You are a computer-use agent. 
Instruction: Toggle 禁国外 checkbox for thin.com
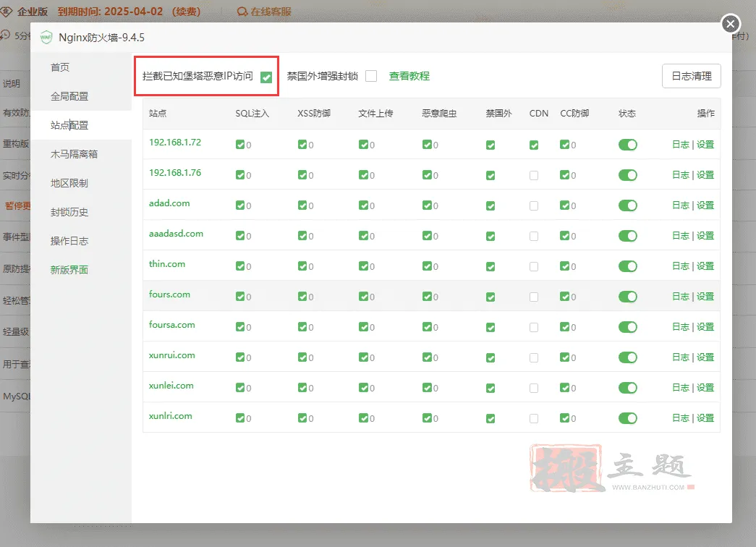click(x=490, y=267)
